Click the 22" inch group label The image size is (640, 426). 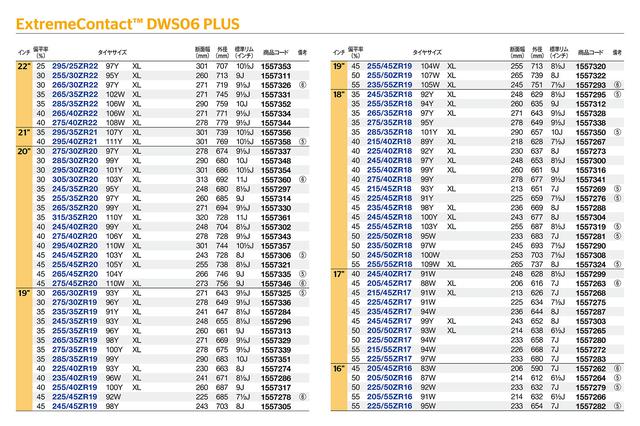[24, 66]
